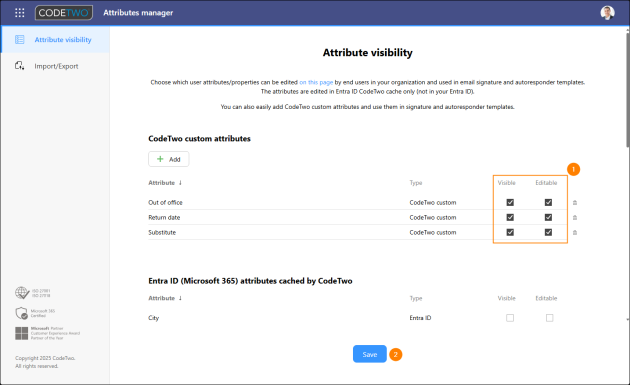
Task: Click the ISO 27001 certification badge
Action: click(x=33, y=293)
